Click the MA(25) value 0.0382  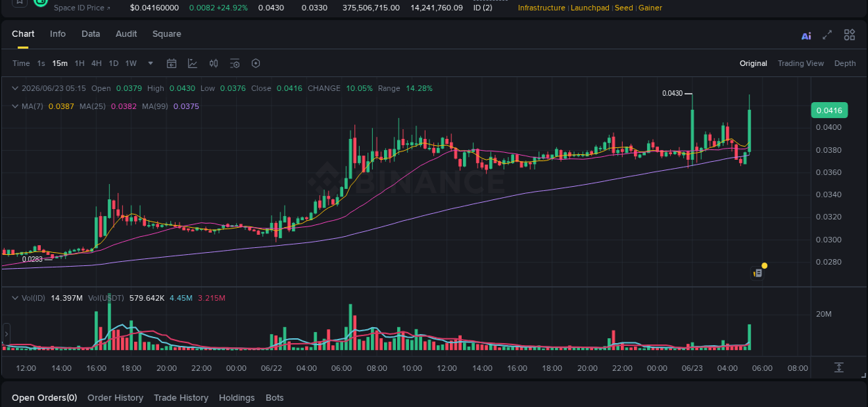click(x=124, y=106)
